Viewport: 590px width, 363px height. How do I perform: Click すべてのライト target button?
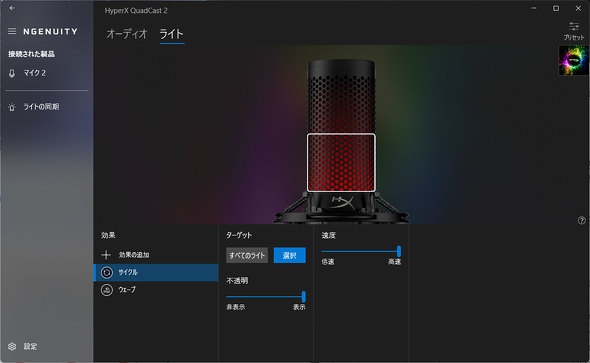pyautogui.click(x=247, y=255)
